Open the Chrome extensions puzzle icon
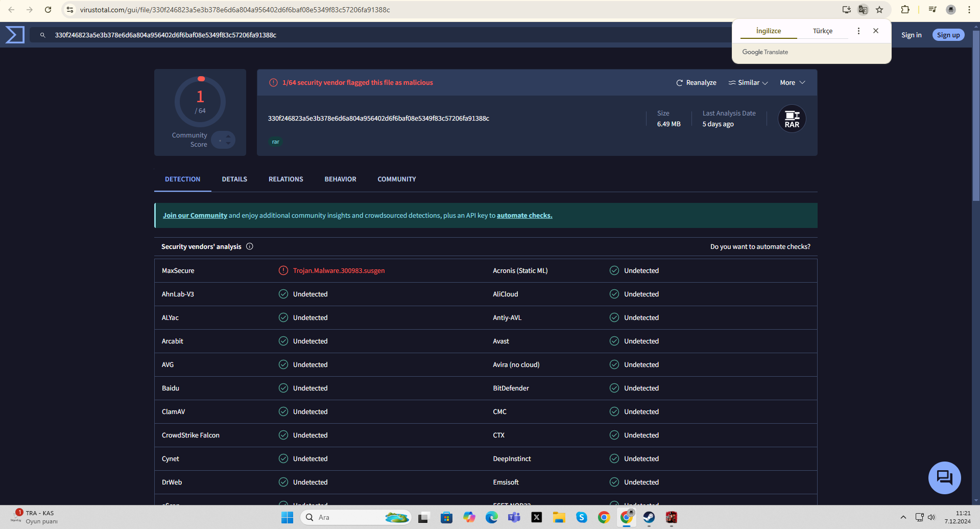Screen dimensions: 980x529 point(905,10)
